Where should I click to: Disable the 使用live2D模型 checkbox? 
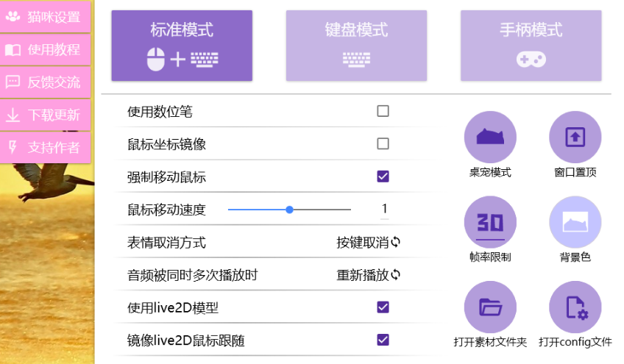(383, 307)
